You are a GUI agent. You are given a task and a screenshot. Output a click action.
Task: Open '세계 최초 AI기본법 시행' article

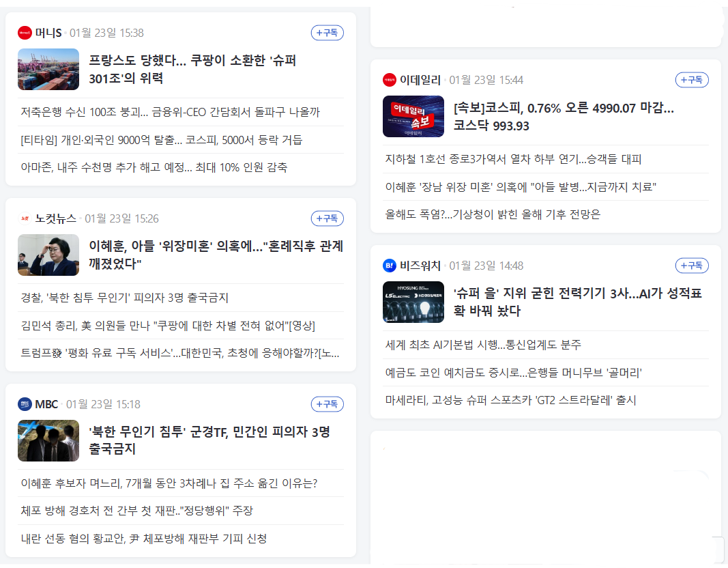[x=483, y=345]
